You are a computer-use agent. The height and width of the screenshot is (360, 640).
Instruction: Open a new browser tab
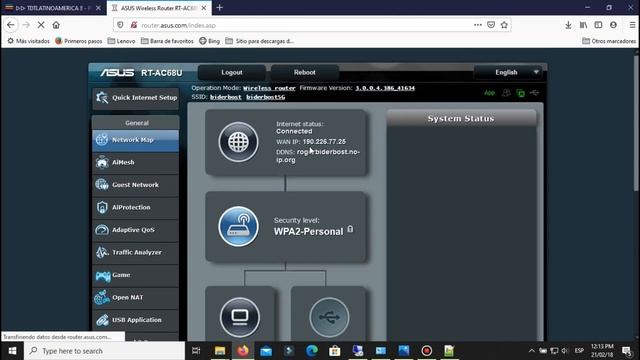[220, 8]
